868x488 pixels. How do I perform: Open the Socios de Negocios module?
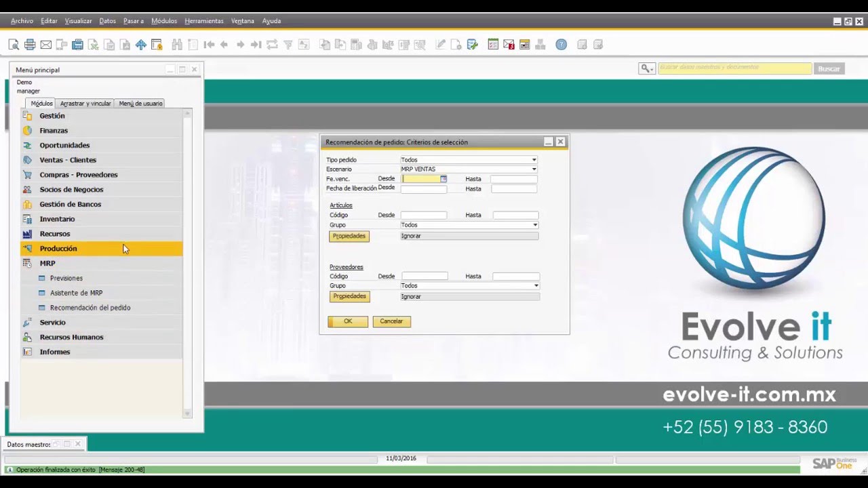[102, 190]
